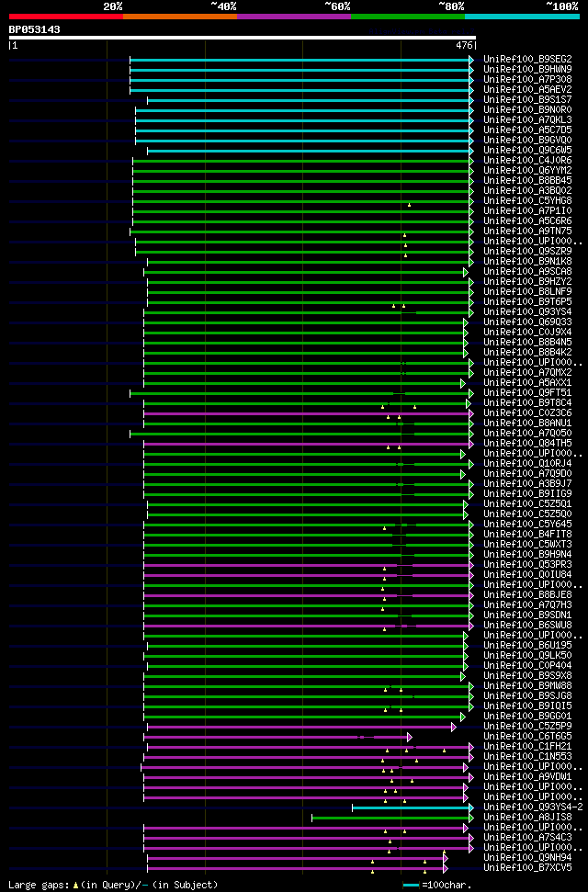Viewport: 588px width, 892px height.
Task: Click yellow gap marker on UniRef100_C5YHG8 row
Action: click(x=409, y=204)
